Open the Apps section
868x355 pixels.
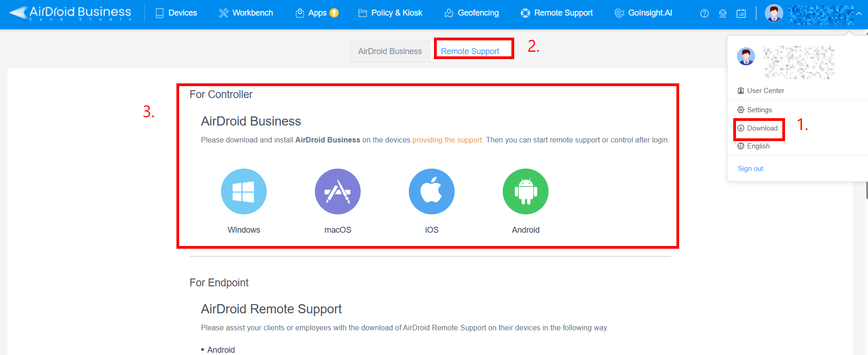pyautogui.click(x=311, y=13)
